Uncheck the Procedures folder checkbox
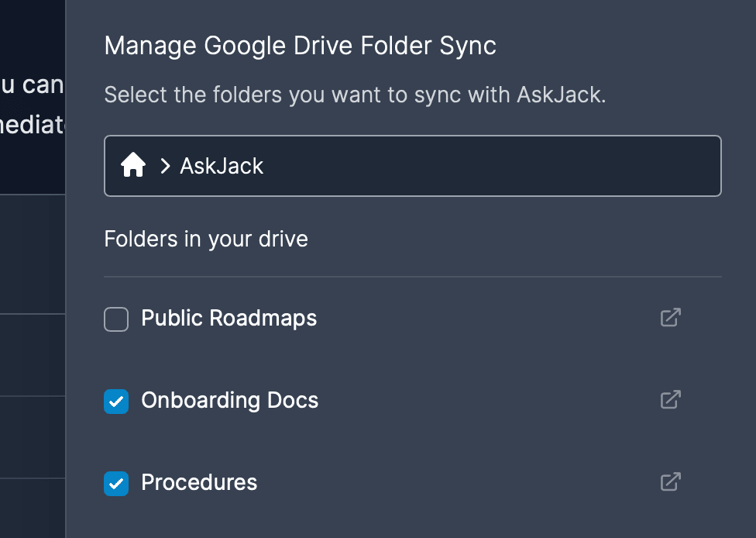The image size is (756, 538). tap(116, 483)
